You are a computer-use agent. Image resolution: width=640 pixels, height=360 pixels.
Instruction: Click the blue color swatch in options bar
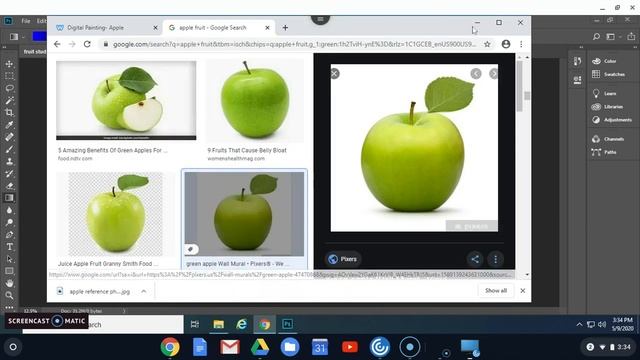tap(40, 37)
